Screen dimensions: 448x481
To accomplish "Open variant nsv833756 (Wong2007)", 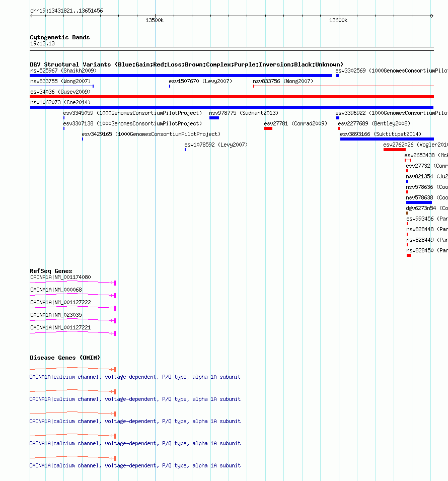I will 283,81.
